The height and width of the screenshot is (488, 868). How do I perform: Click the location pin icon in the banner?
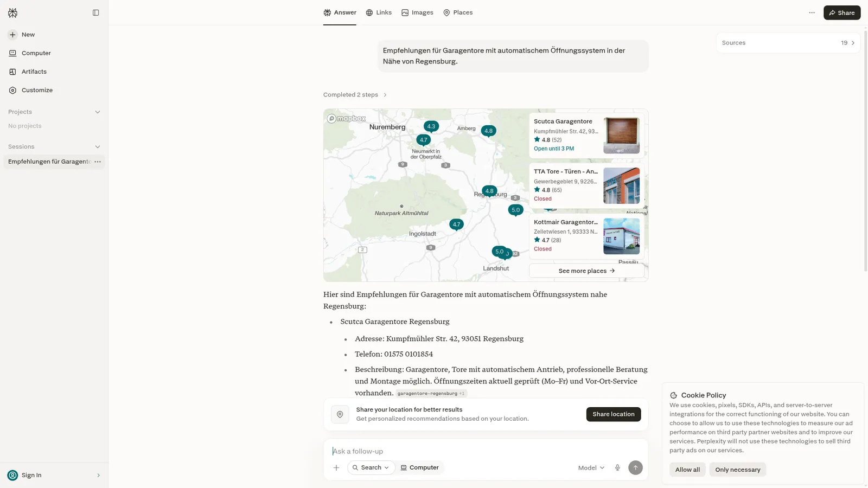click(340, 414)
